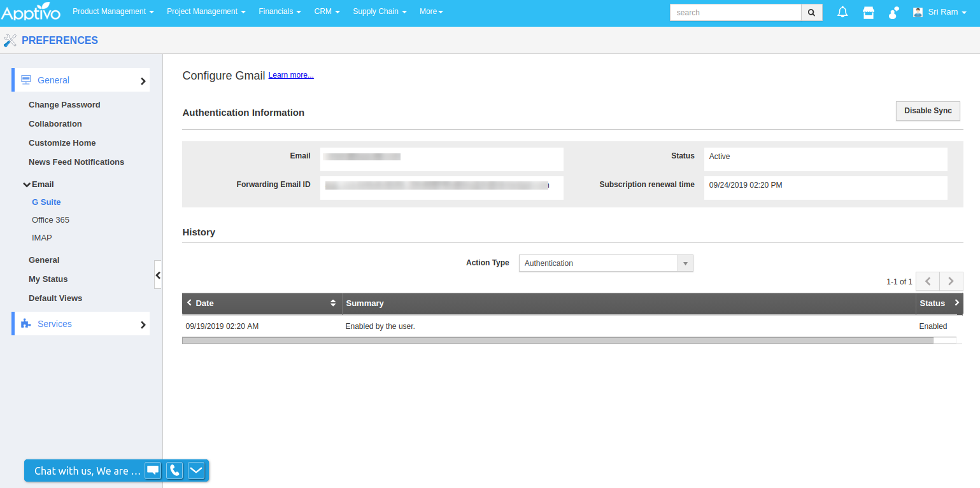Click the notifications bell icon
980x488 pixels.
pos(842,12)
